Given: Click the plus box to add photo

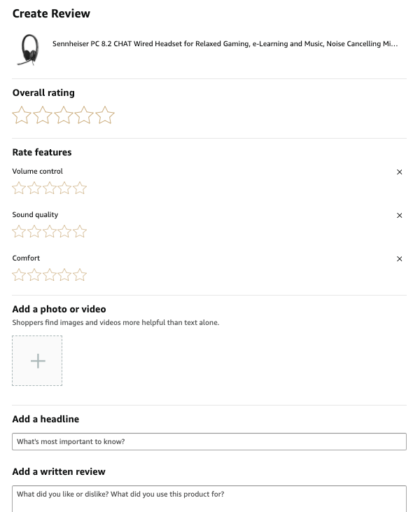Looking at the screenshot, I should coord(37,361).
